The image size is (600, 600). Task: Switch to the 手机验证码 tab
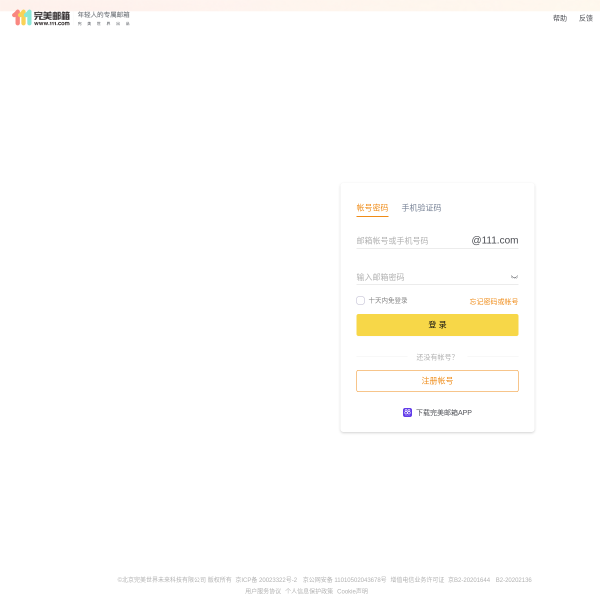click(x=421, y=208)
